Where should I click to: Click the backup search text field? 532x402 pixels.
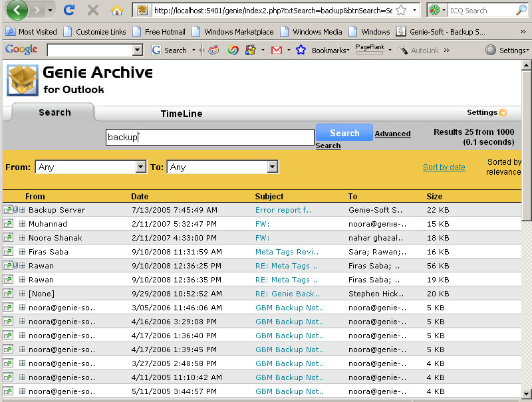[x=209, y=137]
